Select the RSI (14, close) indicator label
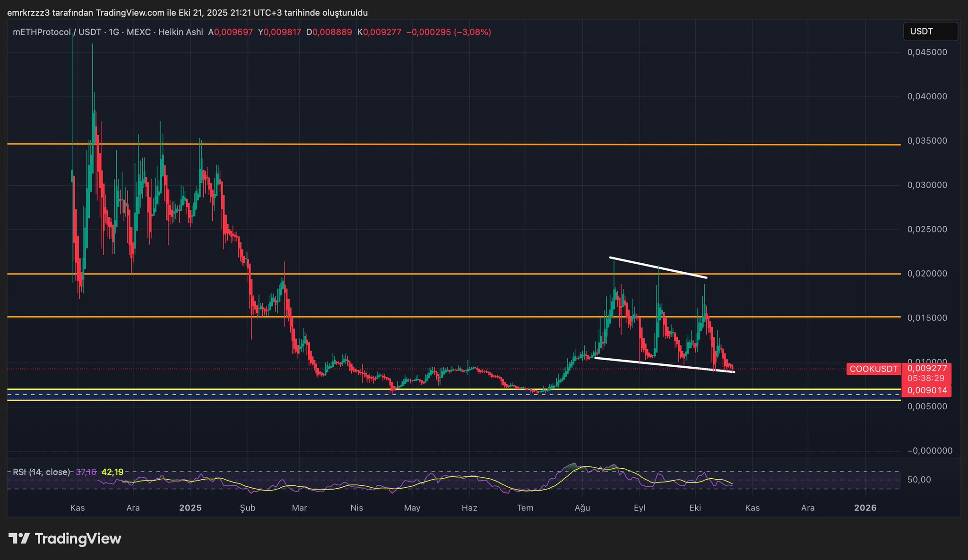Screen dimensions: 968x560 [41, 472]
